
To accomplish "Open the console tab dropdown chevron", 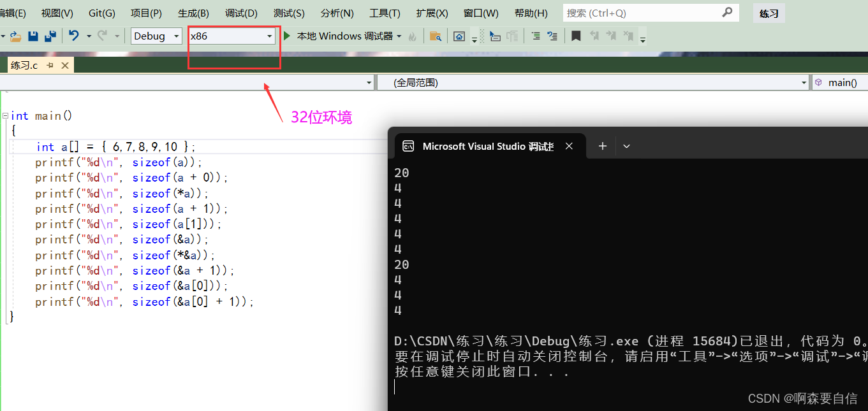I will tap(626, 146).
